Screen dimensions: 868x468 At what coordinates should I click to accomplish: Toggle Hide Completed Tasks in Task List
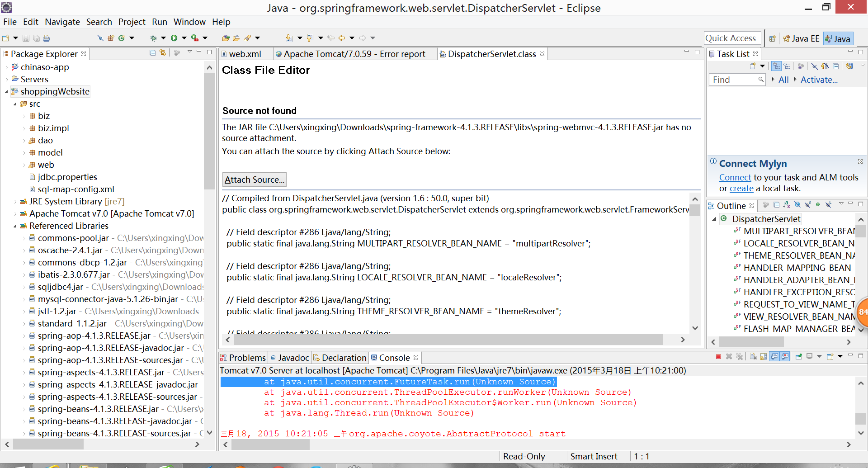815,66
